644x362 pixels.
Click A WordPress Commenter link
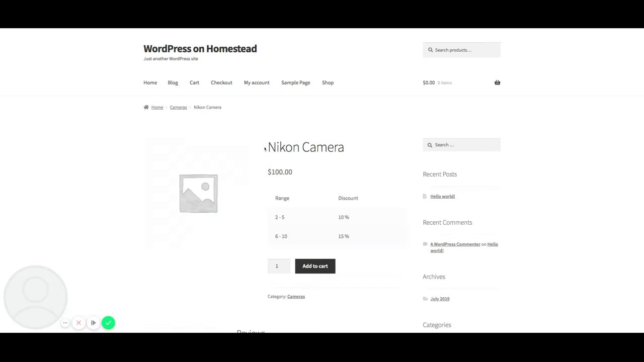tap(455, 244)
